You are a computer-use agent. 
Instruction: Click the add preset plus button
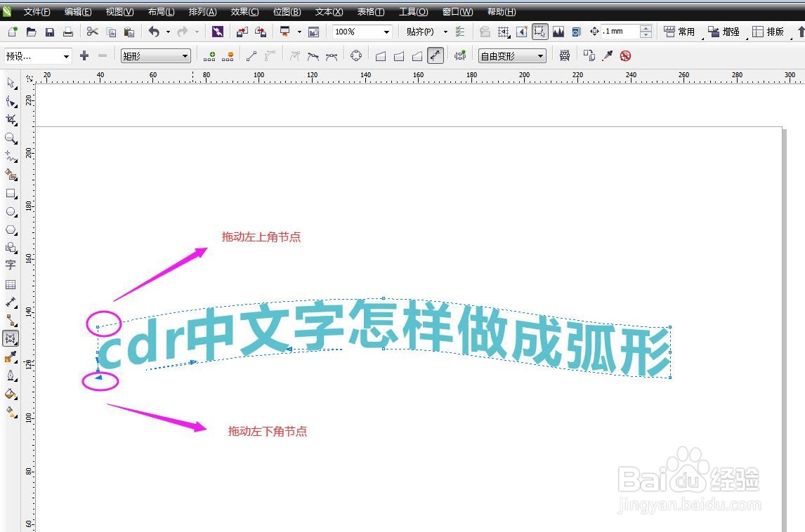pos(84,55)
